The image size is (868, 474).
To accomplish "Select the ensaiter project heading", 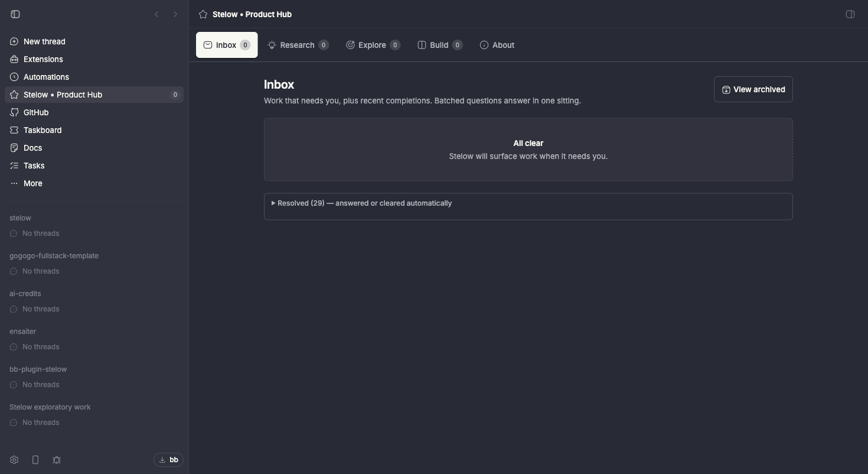I will 22,332.
